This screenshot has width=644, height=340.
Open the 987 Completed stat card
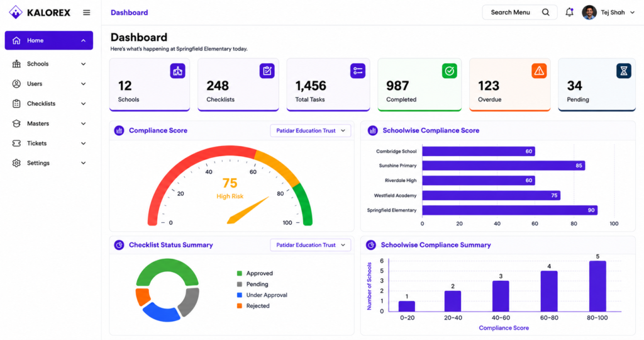[x=419, y=85]
